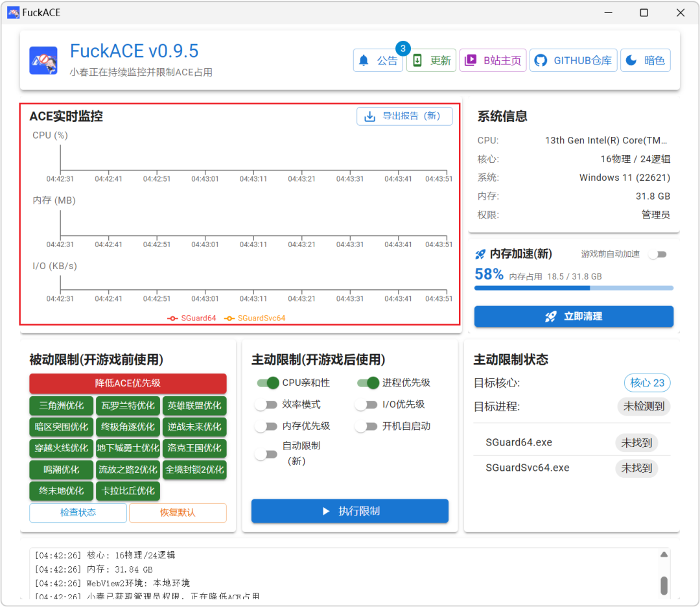
Task: Enable 自动限制(新) switch
Action: [266, 454]
